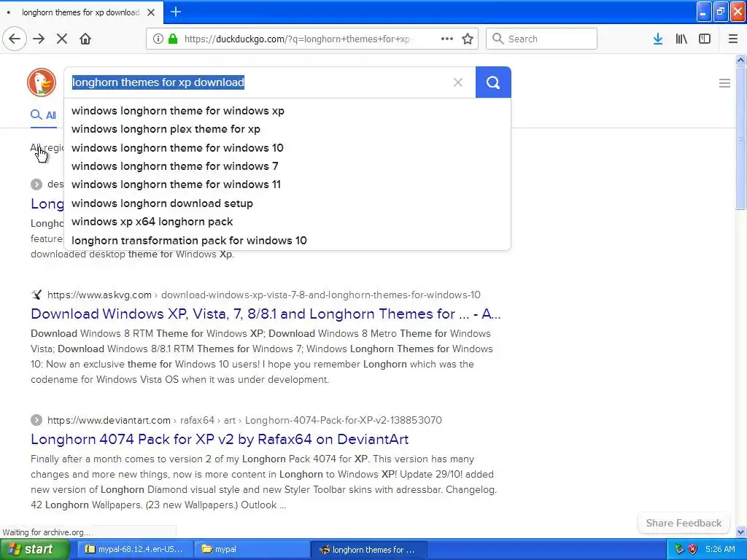The image size is (747, 560).
Task: Click the browser toolbar Search box
Action: 541,39
